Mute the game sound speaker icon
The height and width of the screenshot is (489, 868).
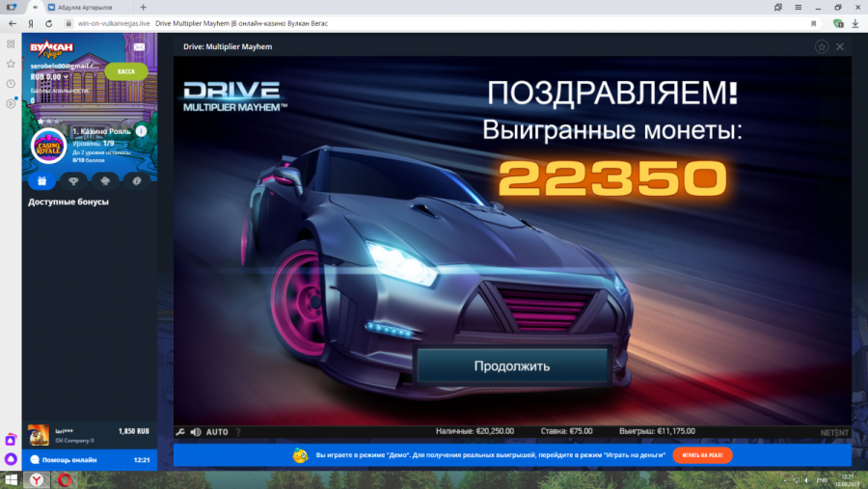[195, 432]
